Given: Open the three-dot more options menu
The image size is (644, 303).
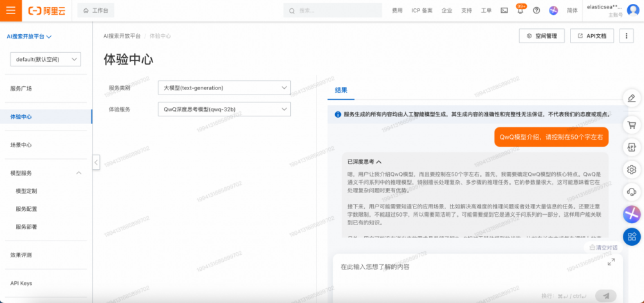Looking at the screenshot, I should [x=627, y=36].
